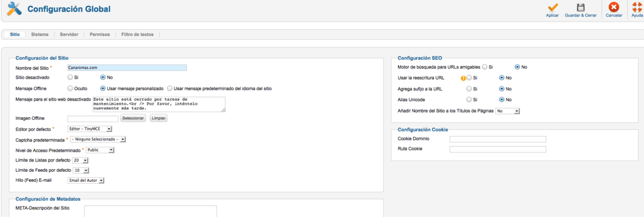This screenshot has width=644, height=217.
Task: Enable Si for Alias Unicode
Action: [469, 99]
